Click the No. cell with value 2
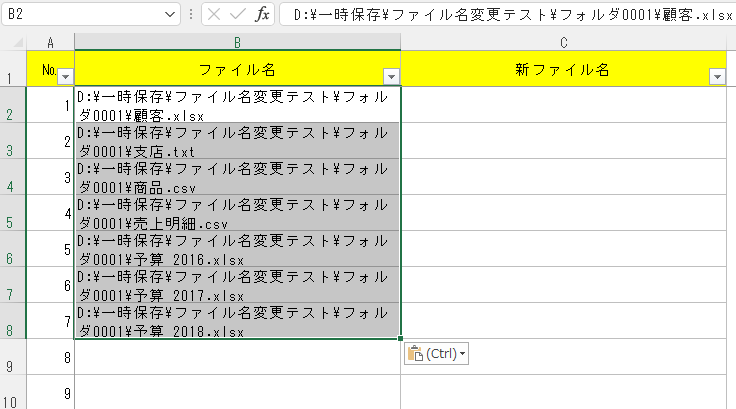The width and height of the screenshot is (736, 409). [51, 141]
